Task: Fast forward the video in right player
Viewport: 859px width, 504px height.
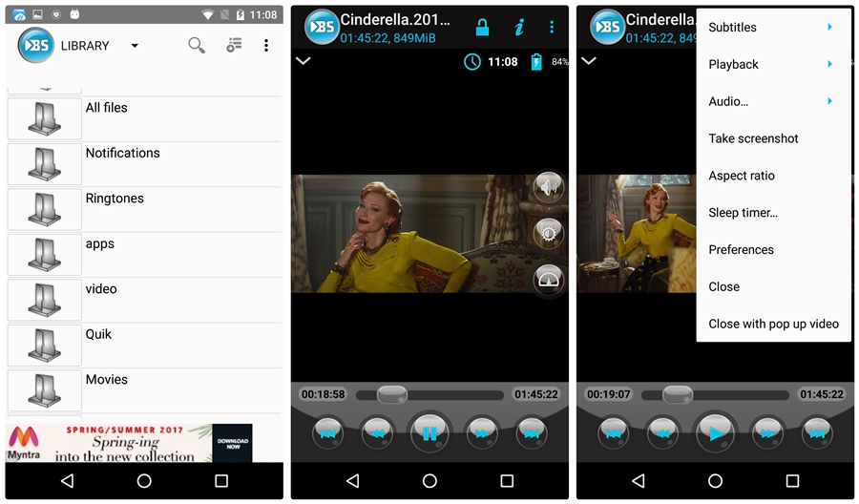Action: pos(767,433)
